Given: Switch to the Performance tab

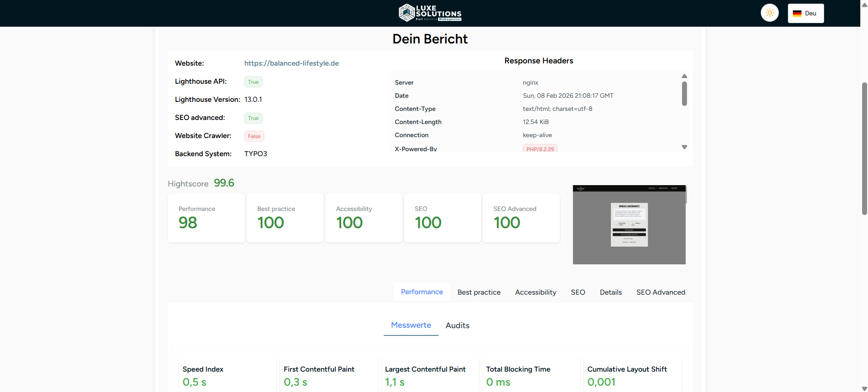Looking at the screenshot, I should tap(422, 292).
